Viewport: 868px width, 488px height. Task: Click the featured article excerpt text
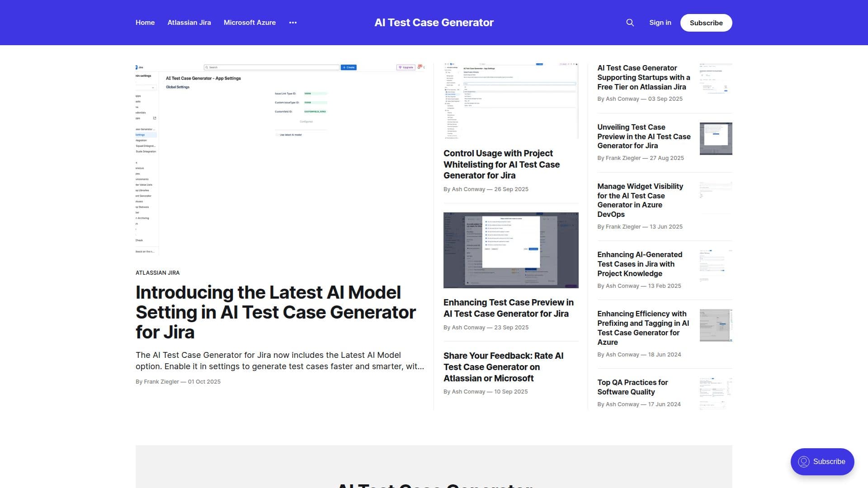click(x=280, y=361)
